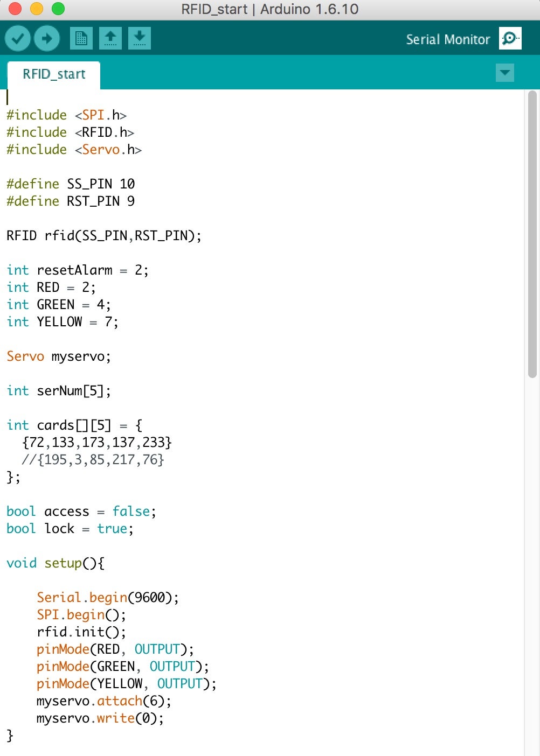
Task: Click the Serial Monitor text label
Action: (x=447, y=39)
